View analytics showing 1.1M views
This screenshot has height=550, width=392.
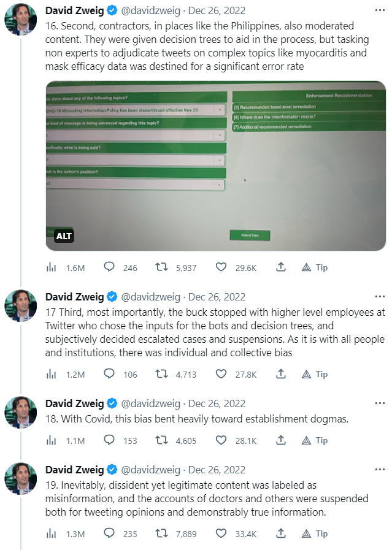(x=52, y=440)
